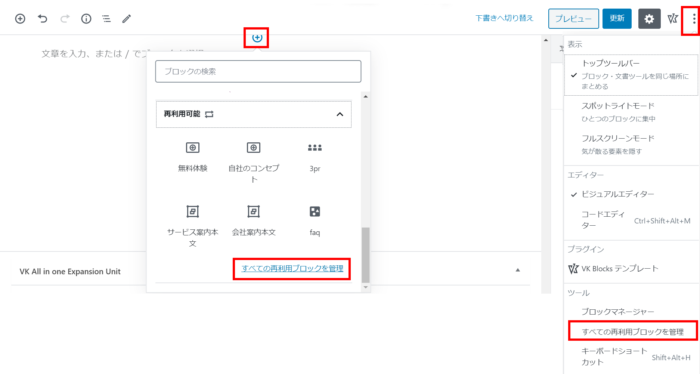Viewport: 700px width, 374px height.
Task: Choose すべての再利用ブロックを管理 in options menu
Action: [x=633, y=332]
